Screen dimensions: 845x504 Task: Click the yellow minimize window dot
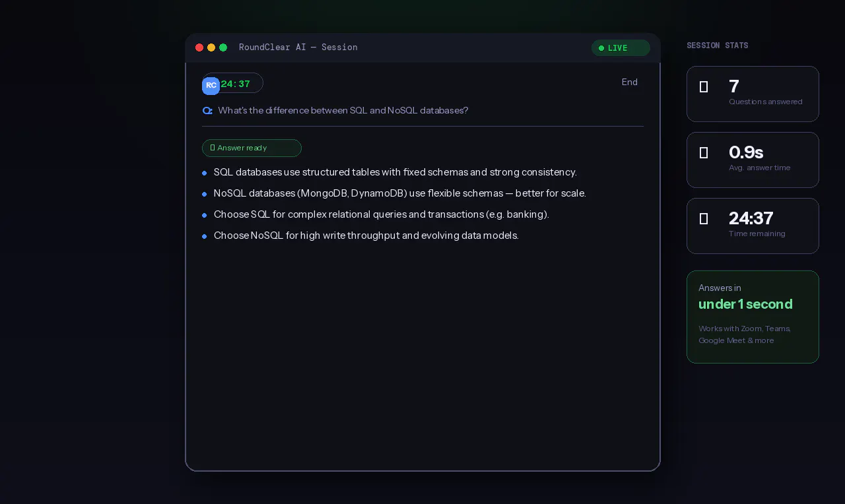pyautogui.click(x=211, y=47)
